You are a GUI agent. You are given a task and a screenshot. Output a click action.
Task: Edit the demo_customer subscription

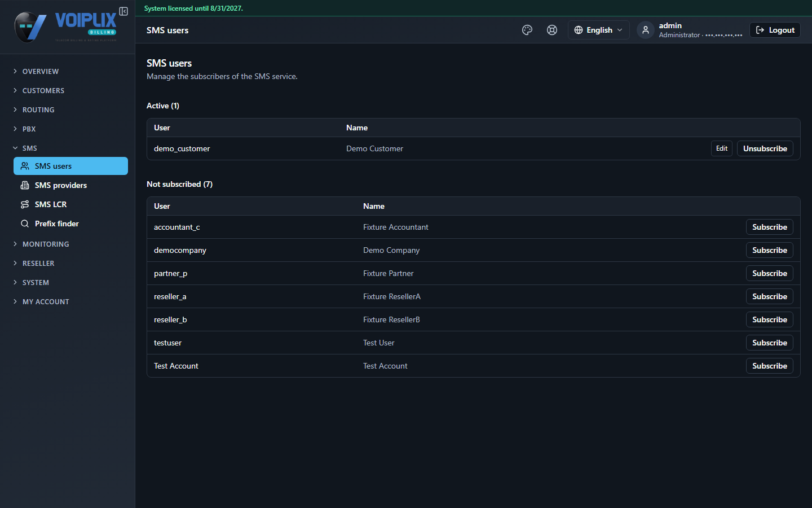[x=722, y=148]
